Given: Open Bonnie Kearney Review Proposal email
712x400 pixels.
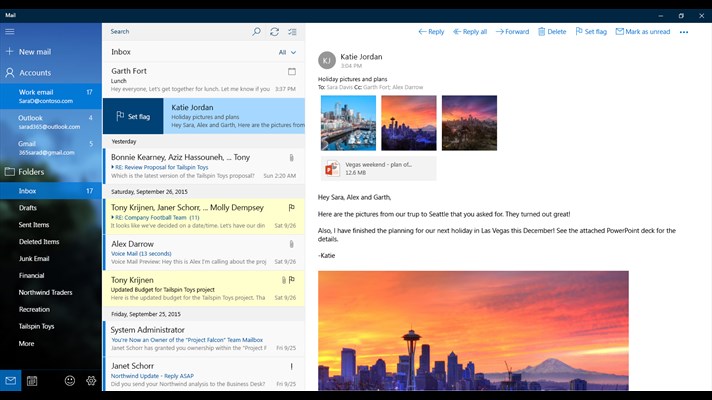Looking at the screenshot, I should (x=204, y=166).
